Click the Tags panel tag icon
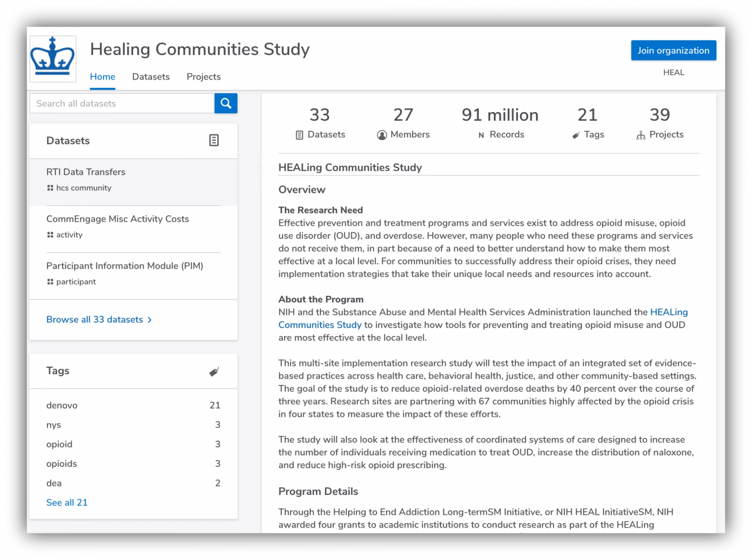752x560 pixels. [214, 371]
